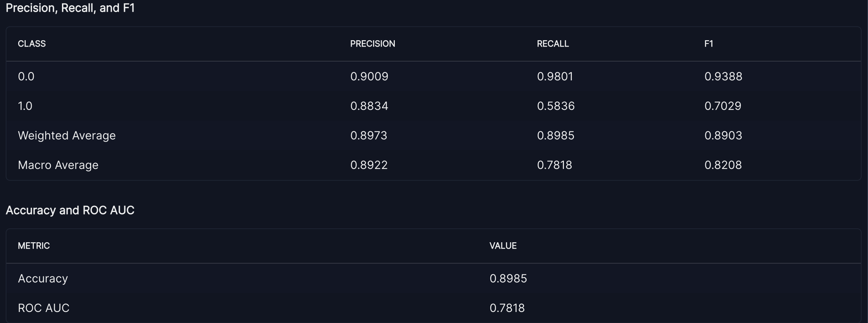Select the 1.0 class row label

pyautogui.click(x=25, y=106)
